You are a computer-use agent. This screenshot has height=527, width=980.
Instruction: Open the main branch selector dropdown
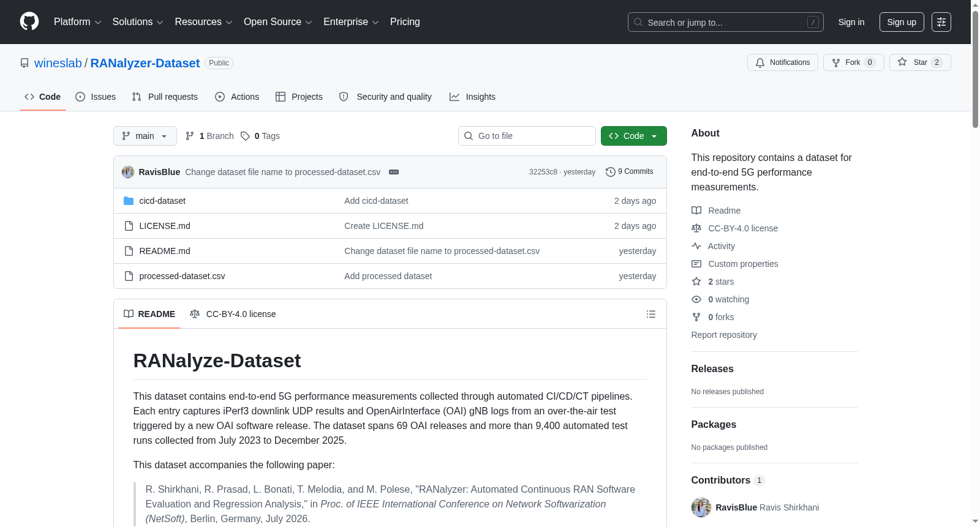click(145, 136)
